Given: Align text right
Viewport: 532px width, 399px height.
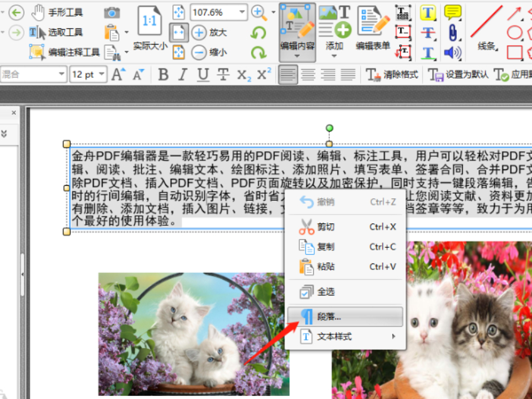Looking at the screenshot, I should pos(328,74).
